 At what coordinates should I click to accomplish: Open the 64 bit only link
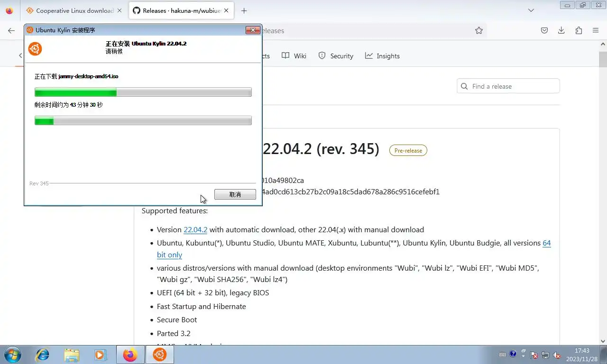tap(354, 249)
